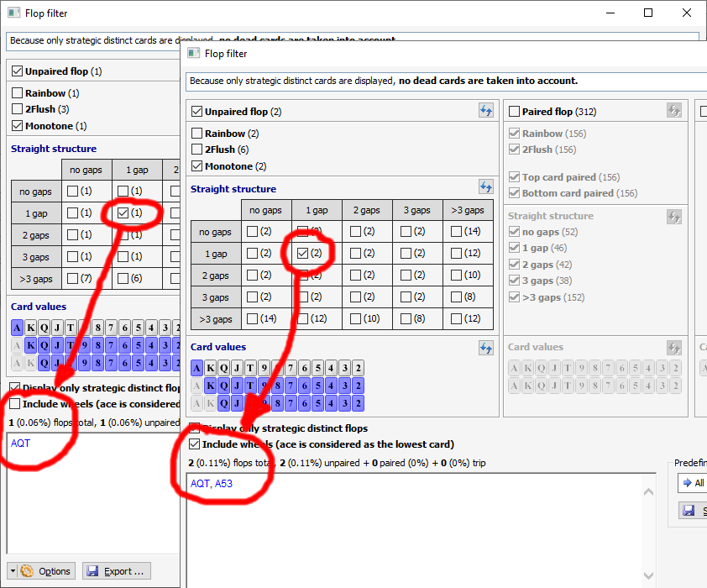Toggle the Top card paired (156) checkbox
The height and width of the screenshot is (588, 707).
(514, 176)
